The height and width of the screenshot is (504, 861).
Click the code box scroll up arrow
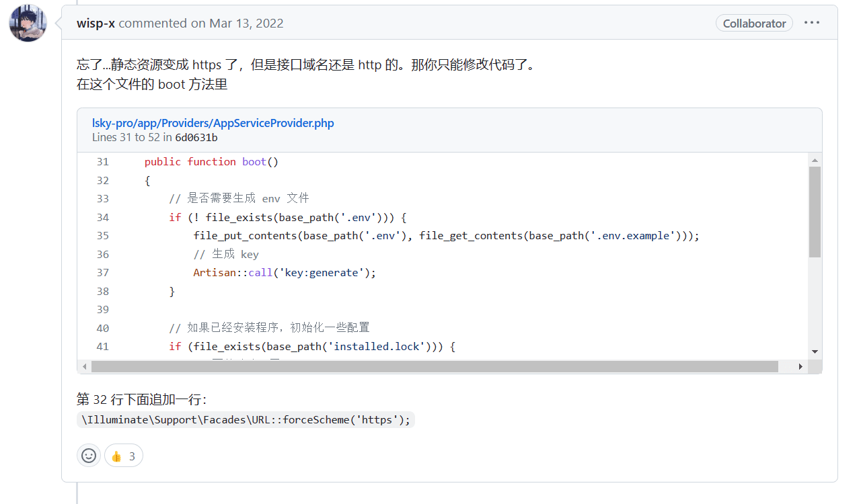point(815,161)
